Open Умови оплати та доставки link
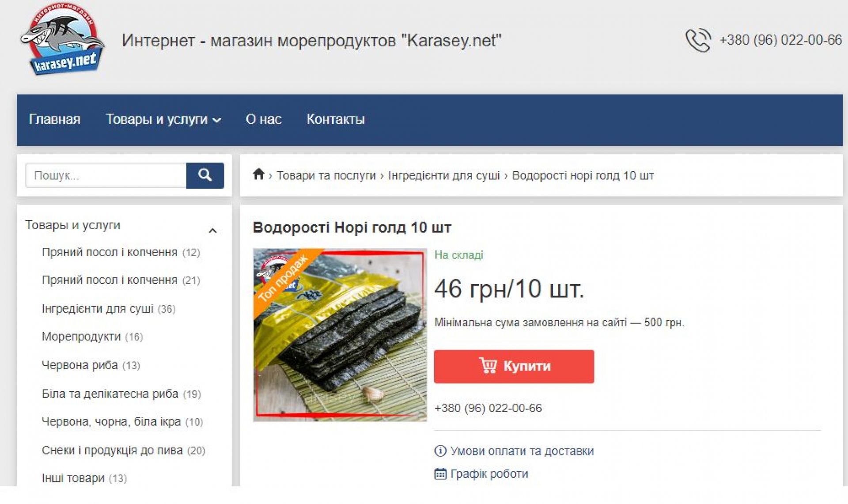The height and width of the screenshot is (504, 848). (522, 451)
